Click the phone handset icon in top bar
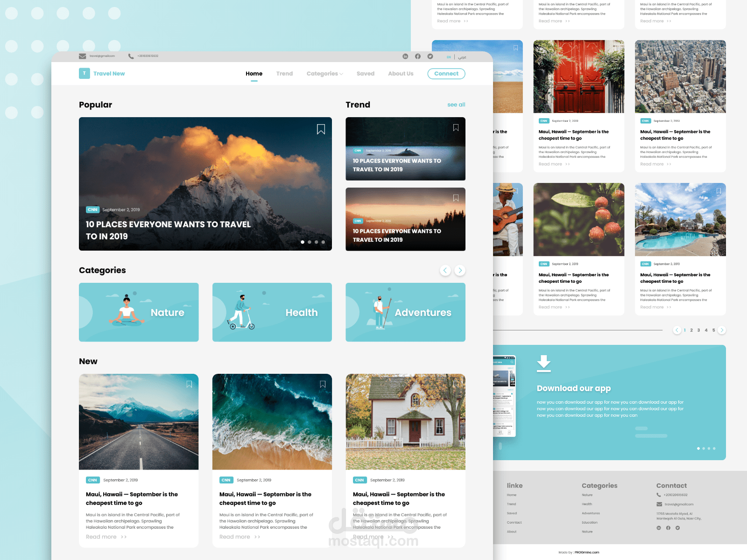Viewport: 747px width, 560px height. tap(131, 56)
